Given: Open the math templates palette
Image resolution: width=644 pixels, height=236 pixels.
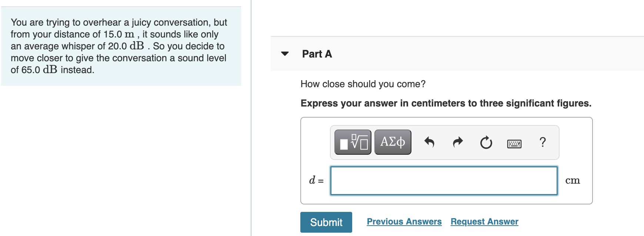Looking at the screenshot, I should [x=353, y=142].
